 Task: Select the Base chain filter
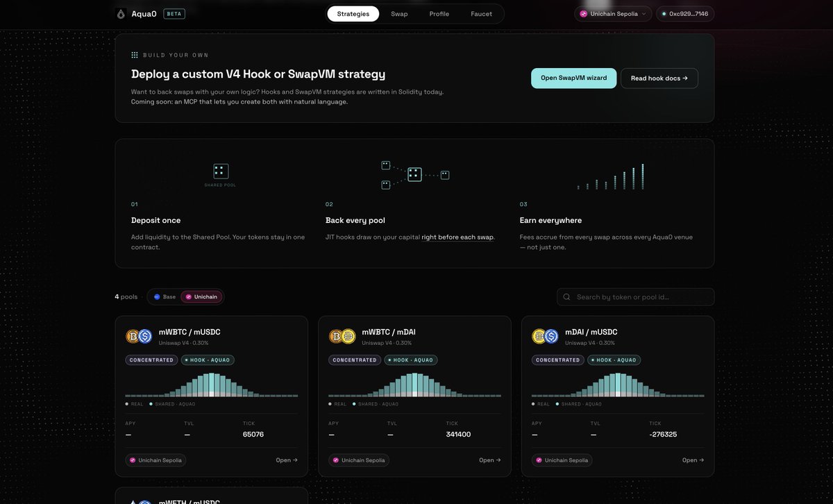(x=165, y=297)
